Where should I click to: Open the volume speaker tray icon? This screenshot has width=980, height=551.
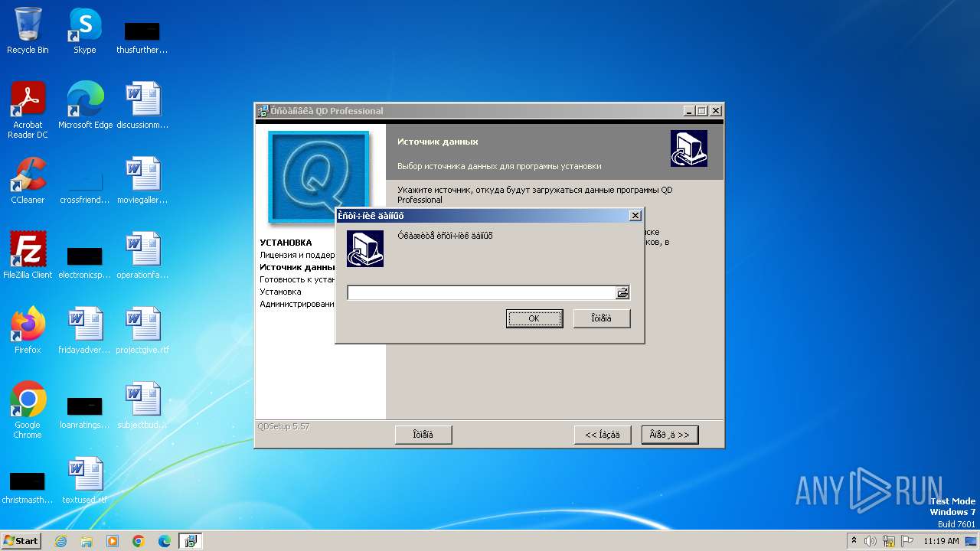coord(871,541)
